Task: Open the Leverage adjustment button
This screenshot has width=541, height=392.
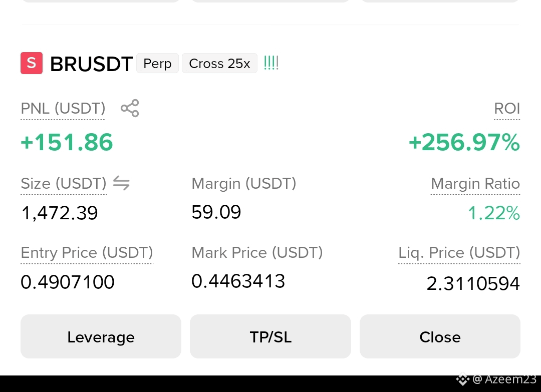Action: pos(101,336)
